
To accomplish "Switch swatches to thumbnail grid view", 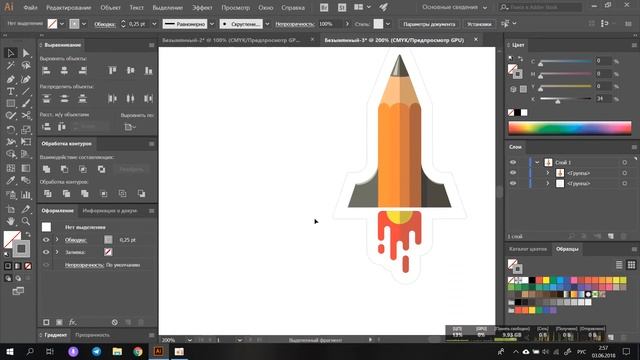I will [x=631, y=265].
